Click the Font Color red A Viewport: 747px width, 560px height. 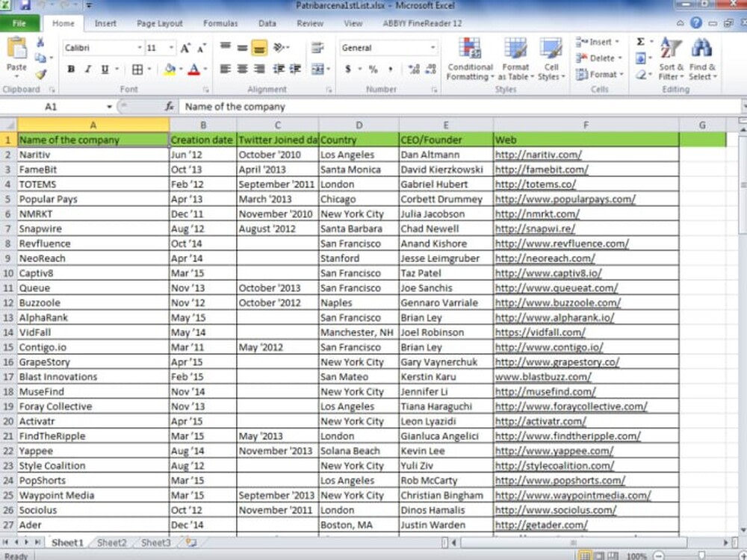point(194,69)
